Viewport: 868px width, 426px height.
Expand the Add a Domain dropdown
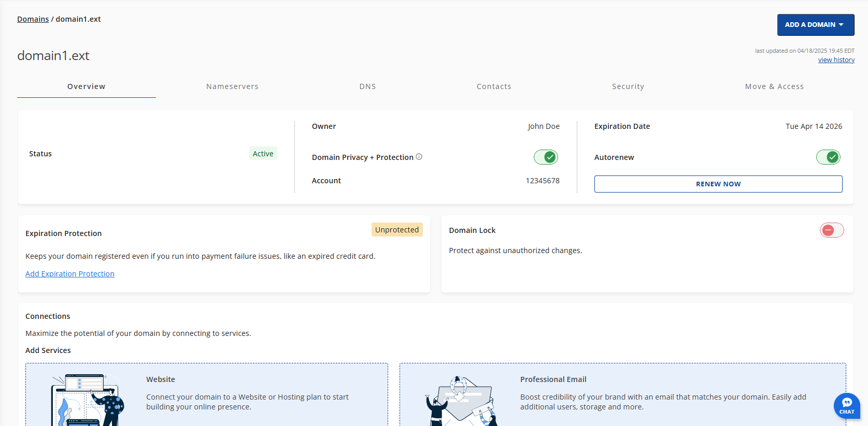point(816,25)
